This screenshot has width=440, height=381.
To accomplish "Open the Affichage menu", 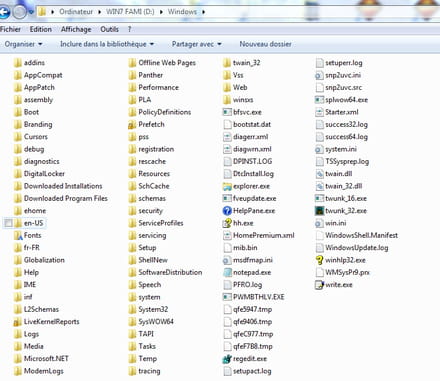I will pos(76,29).
